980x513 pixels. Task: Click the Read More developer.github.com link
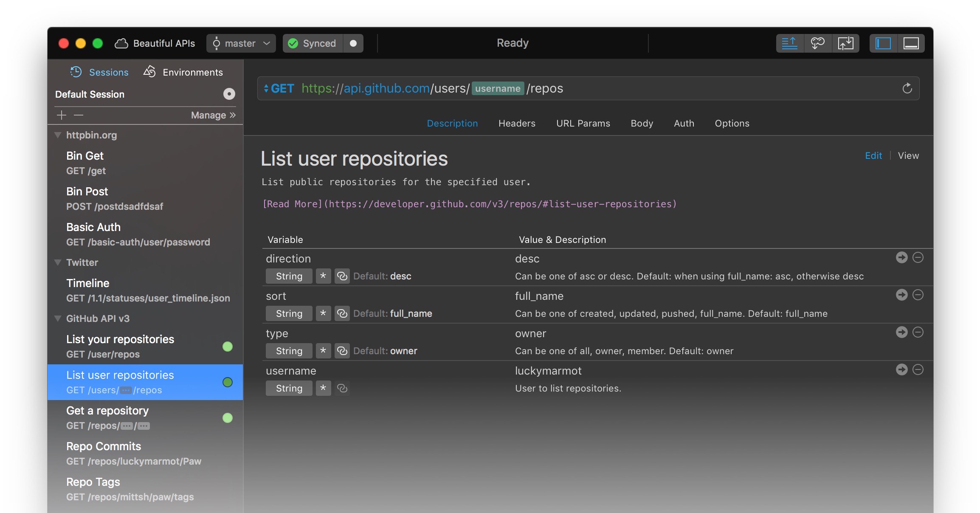(x=469, y=204)
